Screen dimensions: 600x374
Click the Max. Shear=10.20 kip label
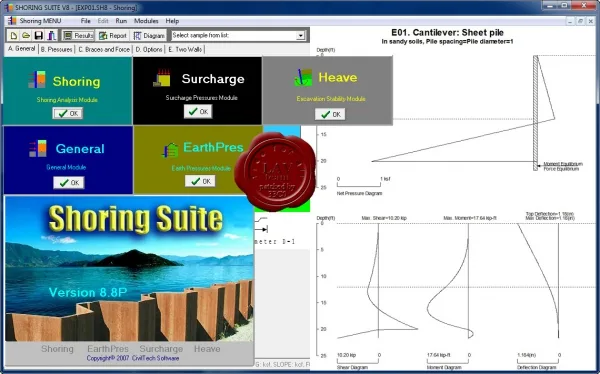[384, 218]
